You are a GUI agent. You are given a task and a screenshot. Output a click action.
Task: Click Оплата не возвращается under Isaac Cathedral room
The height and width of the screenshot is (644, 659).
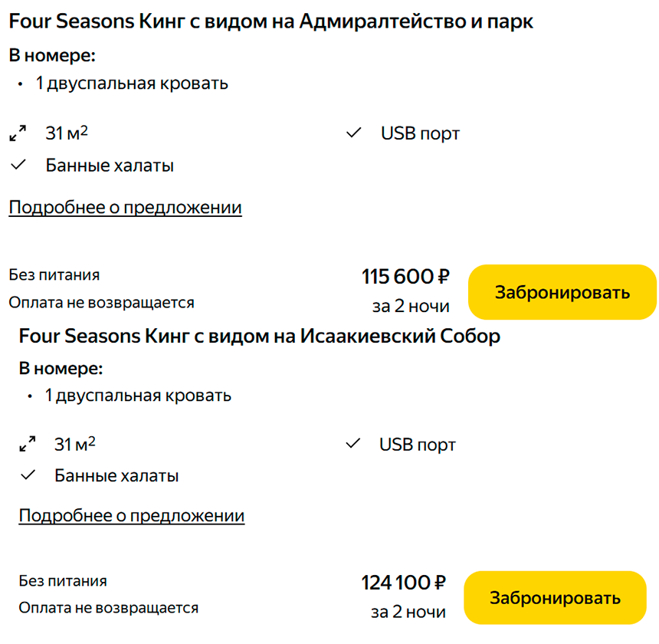108,608
